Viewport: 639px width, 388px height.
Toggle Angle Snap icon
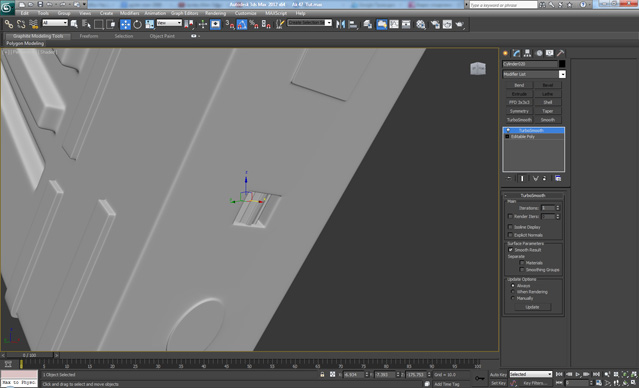click(x=242, y=24)
